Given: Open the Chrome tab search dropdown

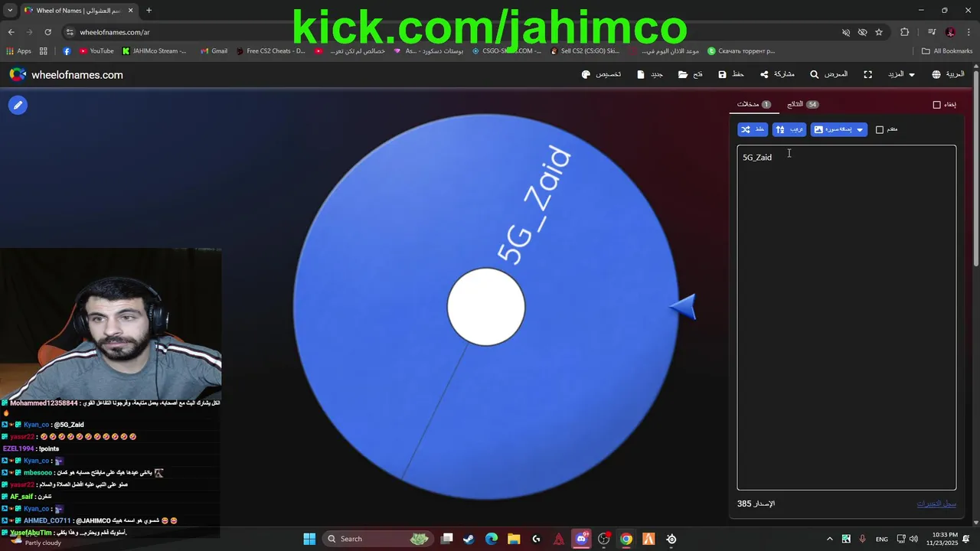Looking at the screenshot, I should pyautogui.click(x=10, y=11).
